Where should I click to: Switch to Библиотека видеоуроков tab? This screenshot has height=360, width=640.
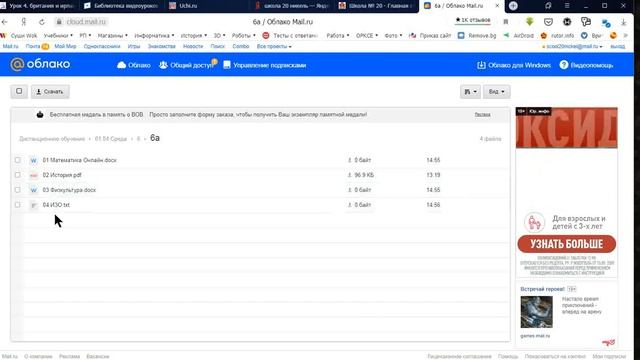[x=122, y=6]
